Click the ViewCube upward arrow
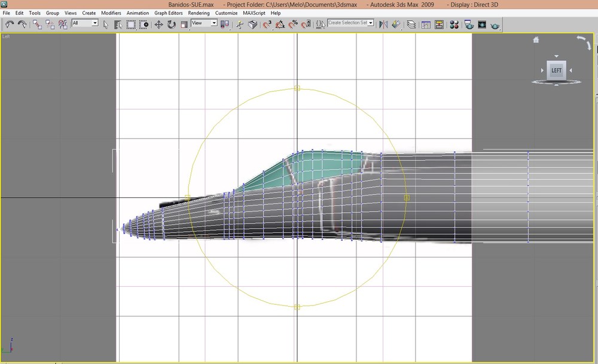598x364 pixels. pyautogui.click(x=556, y=85)
